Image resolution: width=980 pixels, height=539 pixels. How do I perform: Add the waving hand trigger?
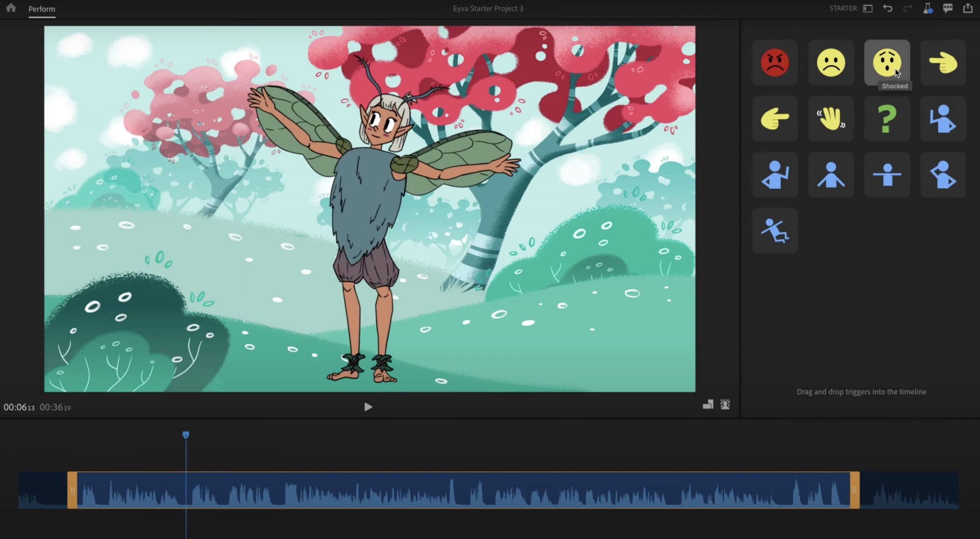pos(831,119)
